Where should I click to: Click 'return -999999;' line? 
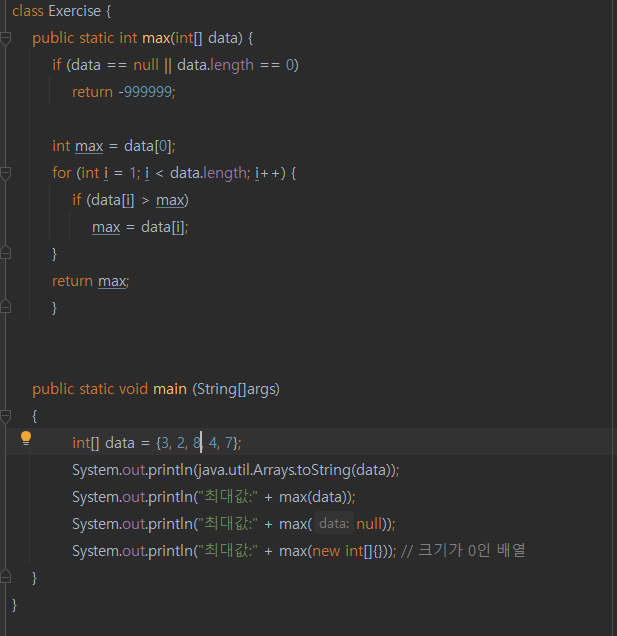click(x=124, y=92)
